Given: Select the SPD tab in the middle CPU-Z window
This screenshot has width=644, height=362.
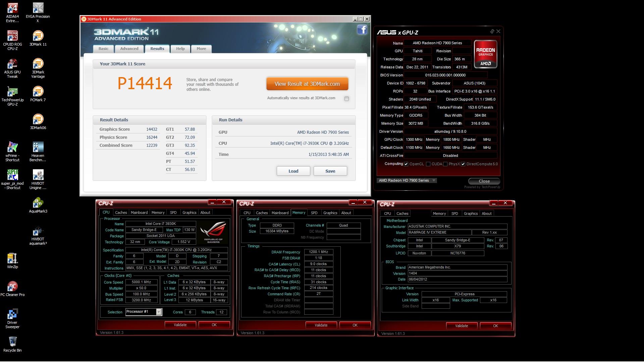Looking at the screenshot, I should (314, 213).
